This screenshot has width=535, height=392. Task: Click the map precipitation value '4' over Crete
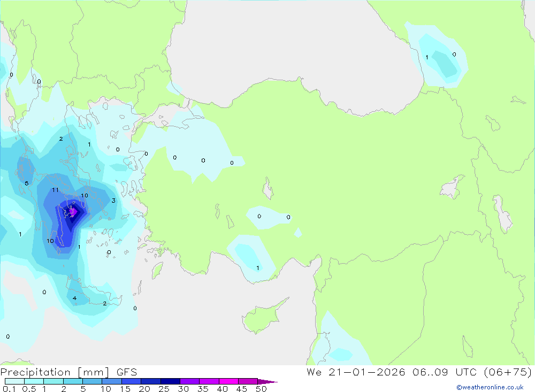[74, 298]
